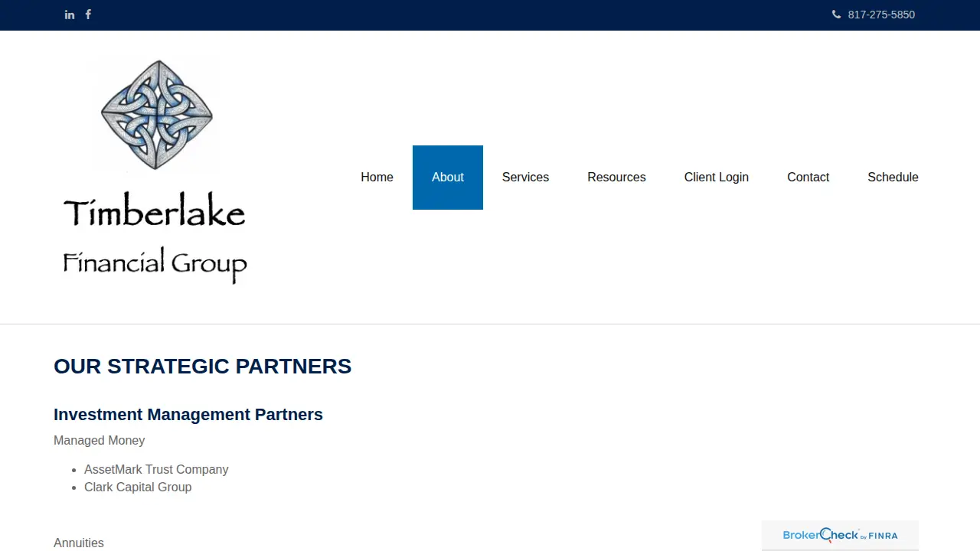The width and height of the screenshot is (980, 551).
Task: Open the Schedule menu item
Action: click(x=893, y=178)
